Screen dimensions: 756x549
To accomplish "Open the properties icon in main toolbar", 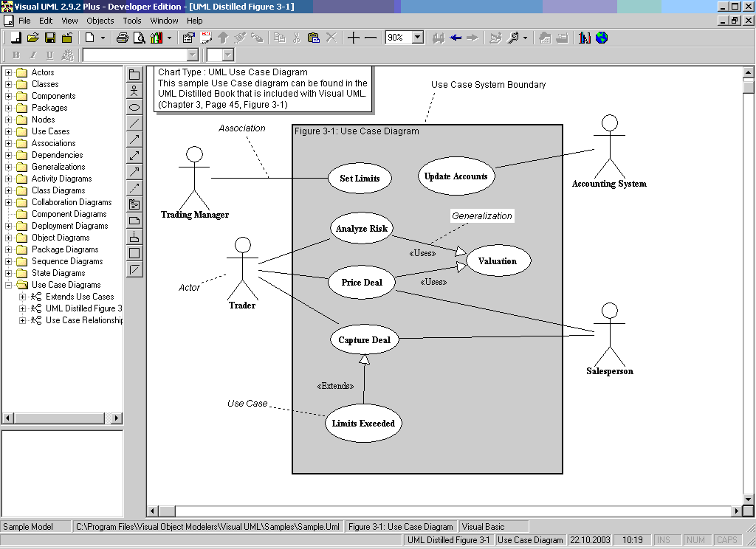I will 188,38.
